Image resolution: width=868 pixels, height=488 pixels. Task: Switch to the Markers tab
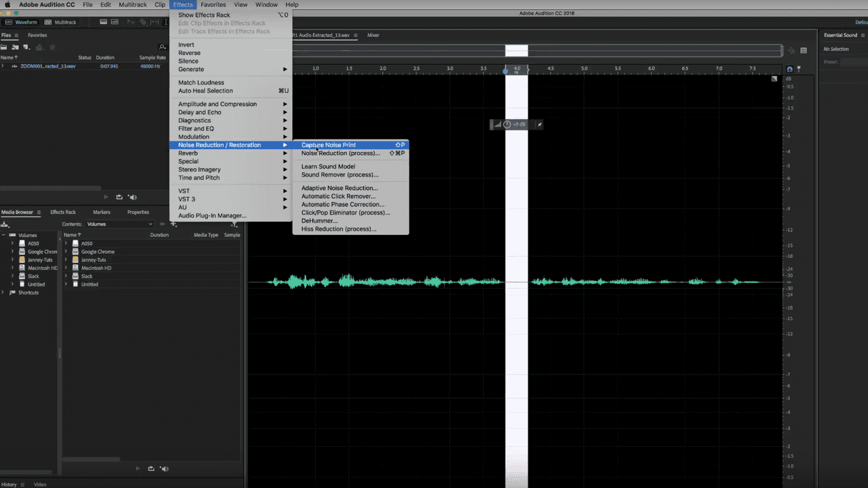[x=101, y=212]
